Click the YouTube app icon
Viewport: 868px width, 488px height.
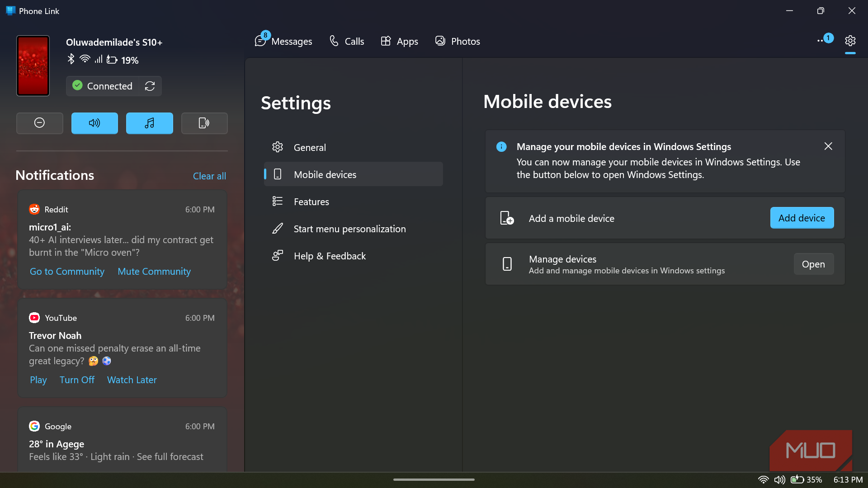(x=34, y=318)
